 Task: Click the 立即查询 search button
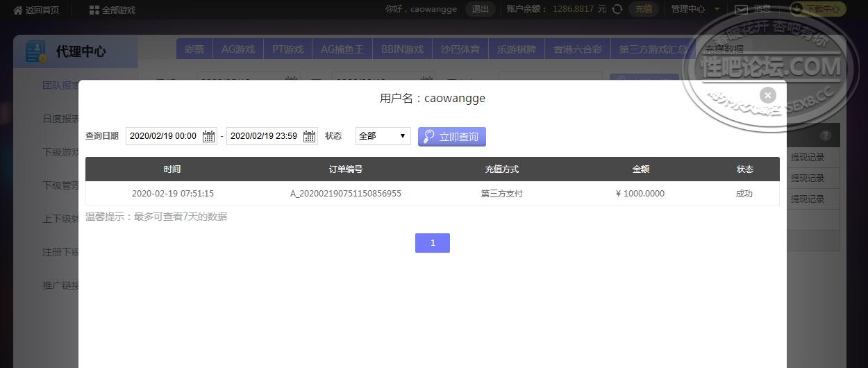(x=452, y=136)
